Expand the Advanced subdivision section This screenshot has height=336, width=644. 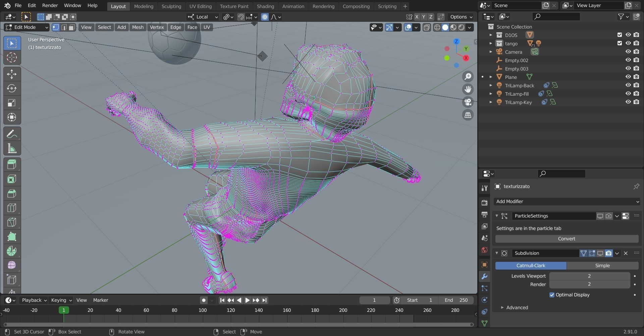502,308
